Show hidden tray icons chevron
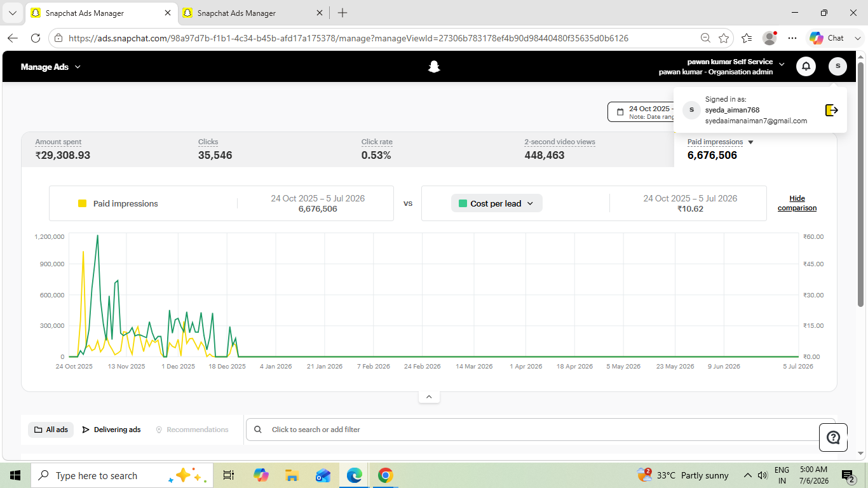868x488 pixels. click(747, 475)
